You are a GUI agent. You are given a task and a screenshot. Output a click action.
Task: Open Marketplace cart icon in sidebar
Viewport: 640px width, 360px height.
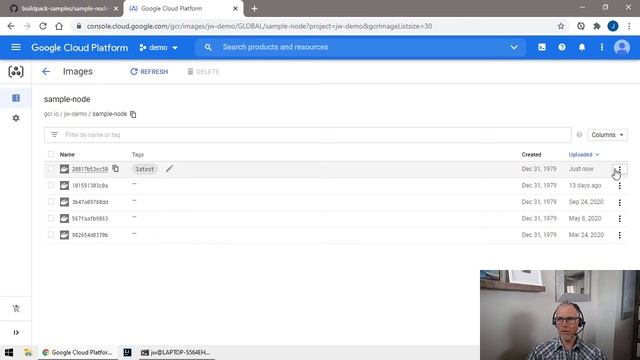[x=16, y=309]
